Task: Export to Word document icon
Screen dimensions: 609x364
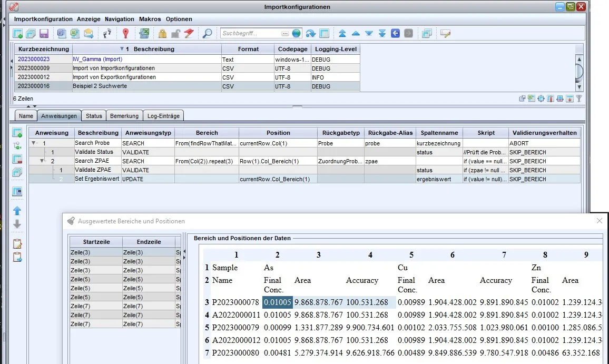Action: coord(61,33)
